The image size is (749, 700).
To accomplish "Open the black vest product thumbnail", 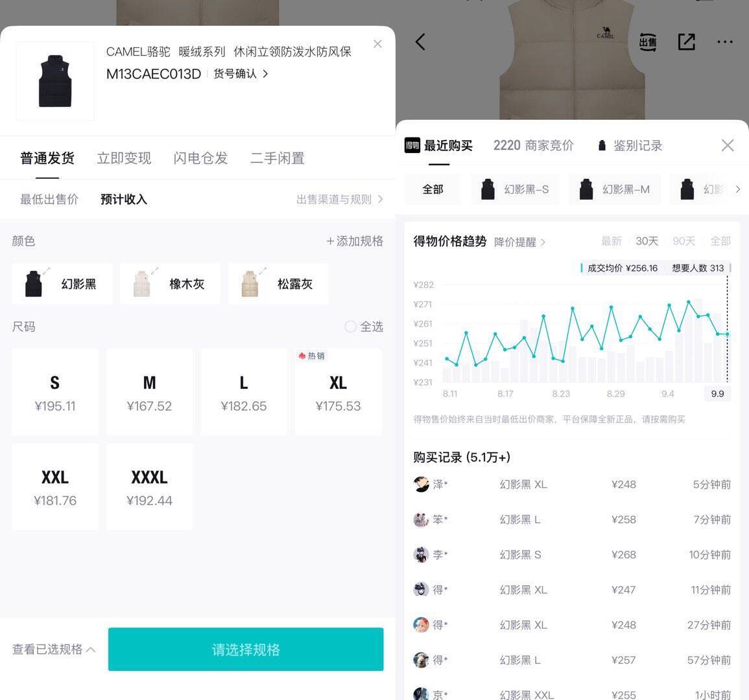I will pyautogui.click(x=55, y=81).
